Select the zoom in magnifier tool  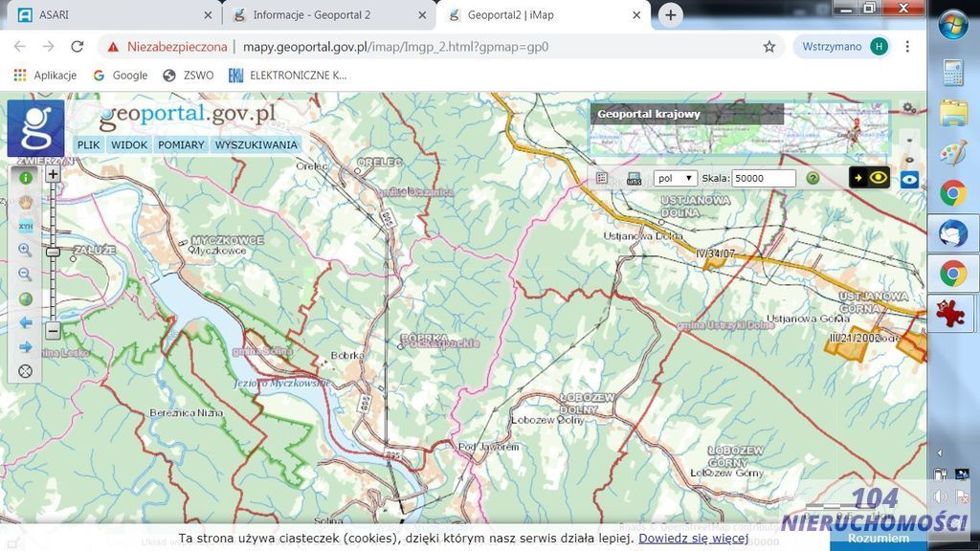click(26, 250)
